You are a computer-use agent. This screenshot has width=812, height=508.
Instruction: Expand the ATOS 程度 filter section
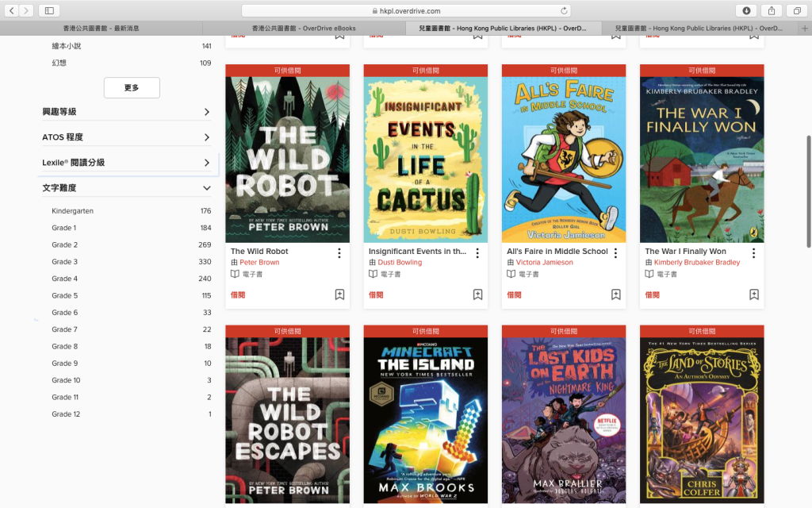click(206, 137)
